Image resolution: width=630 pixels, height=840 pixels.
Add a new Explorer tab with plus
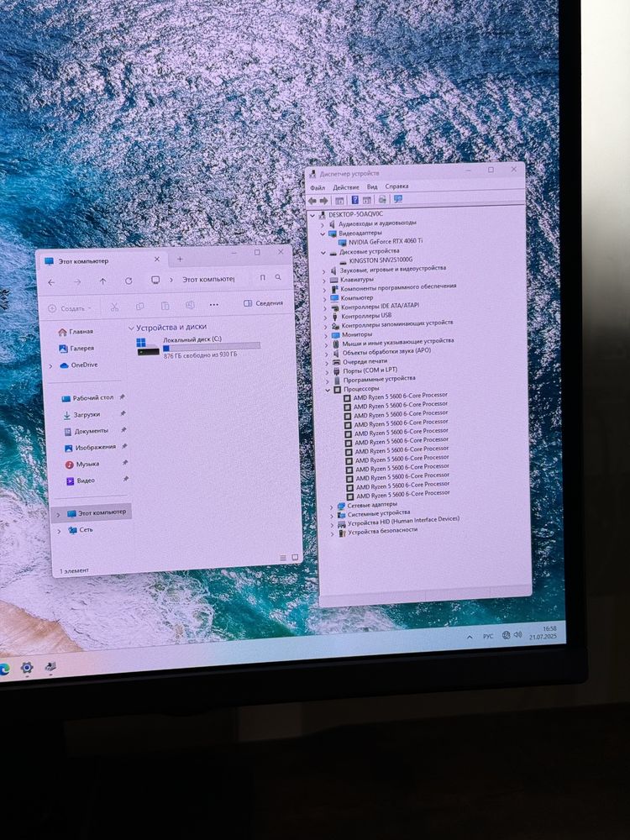coord(180,260)
